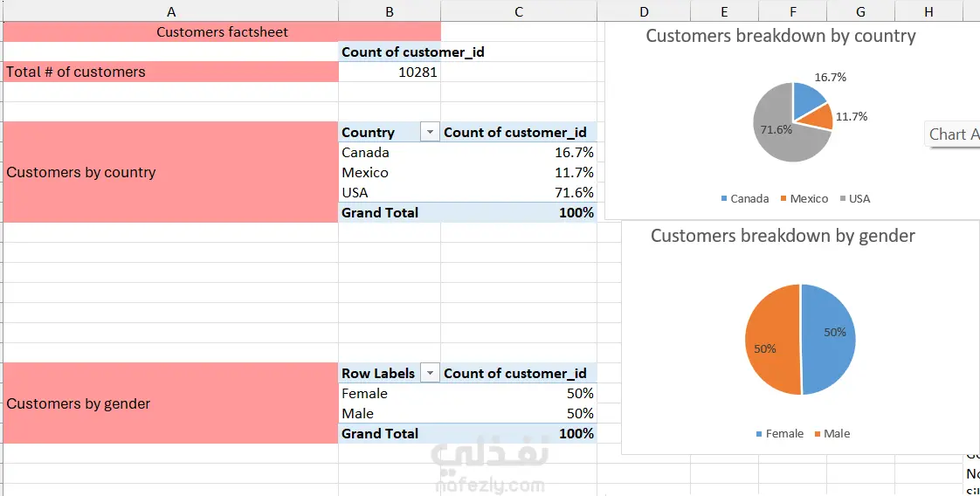
Task: Click the Female row label cell
Action: 389,394
